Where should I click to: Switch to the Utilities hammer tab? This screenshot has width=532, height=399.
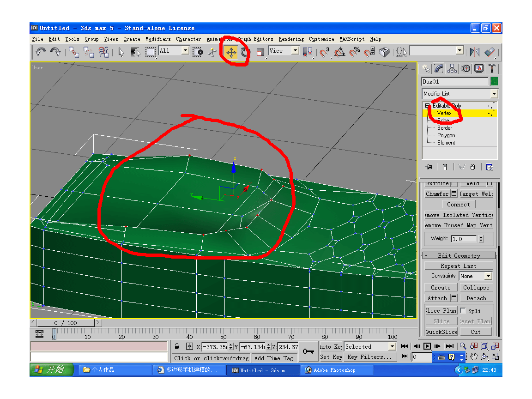coord(492,68)
